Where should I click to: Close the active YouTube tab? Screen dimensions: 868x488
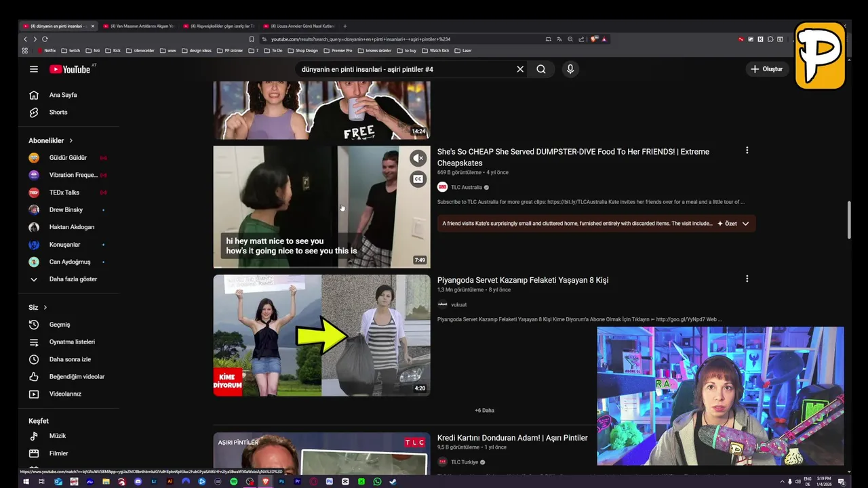(x=93, y=26)
